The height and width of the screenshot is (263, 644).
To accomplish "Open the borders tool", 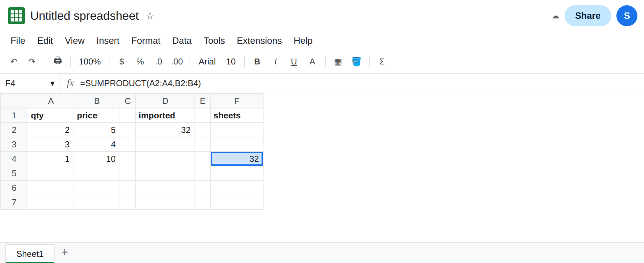I will [x=338, y=62].
